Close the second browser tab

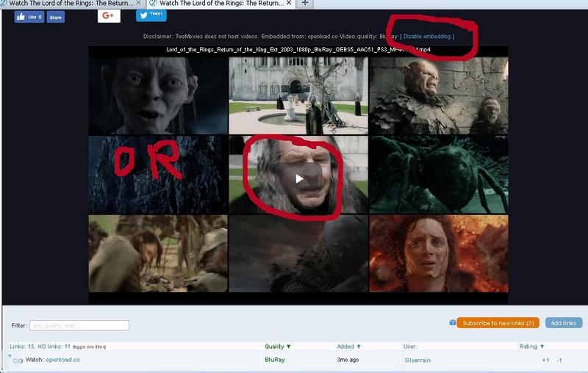289,3
